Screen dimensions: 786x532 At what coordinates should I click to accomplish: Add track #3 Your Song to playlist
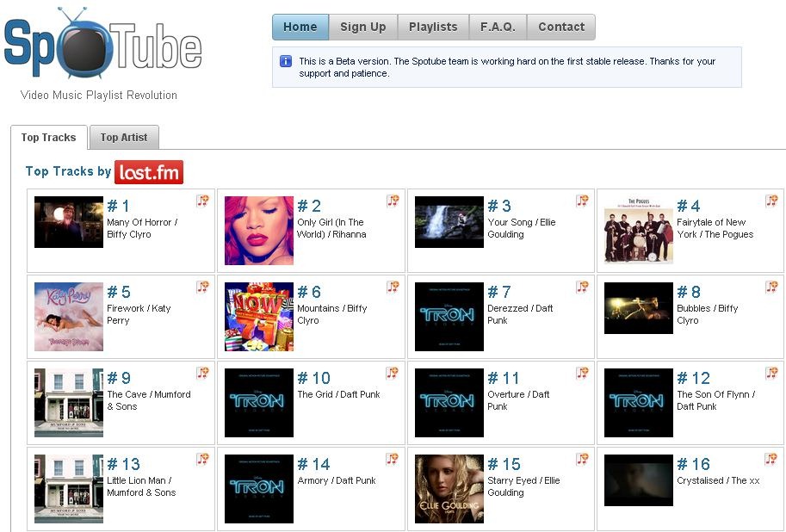[x=582, y=201]
